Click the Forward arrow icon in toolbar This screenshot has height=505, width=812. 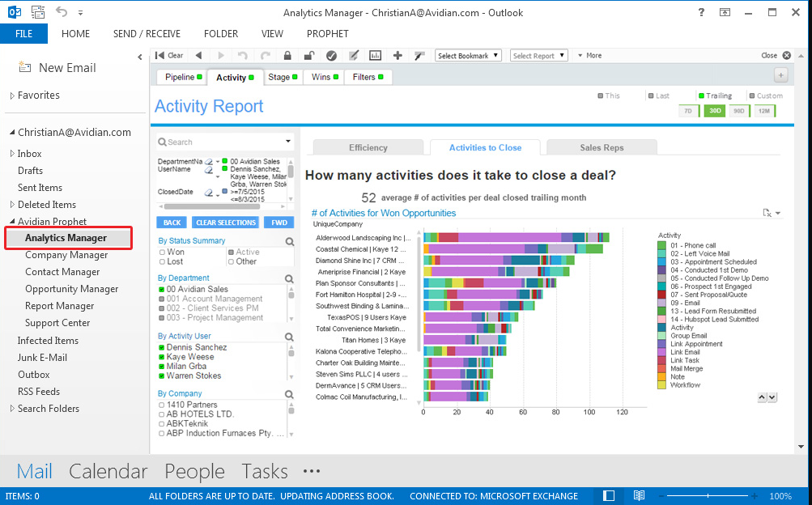[221, 55]
